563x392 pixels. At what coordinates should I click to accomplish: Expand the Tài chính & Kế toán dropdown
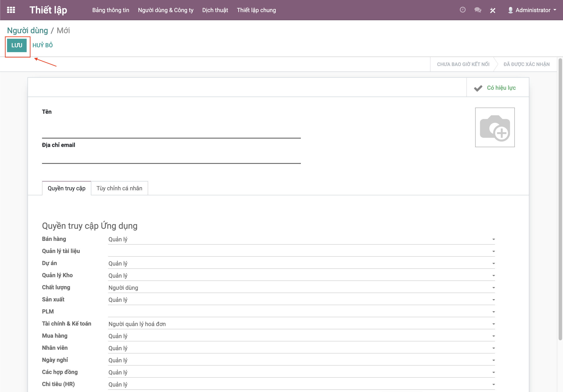click(301, 324)
